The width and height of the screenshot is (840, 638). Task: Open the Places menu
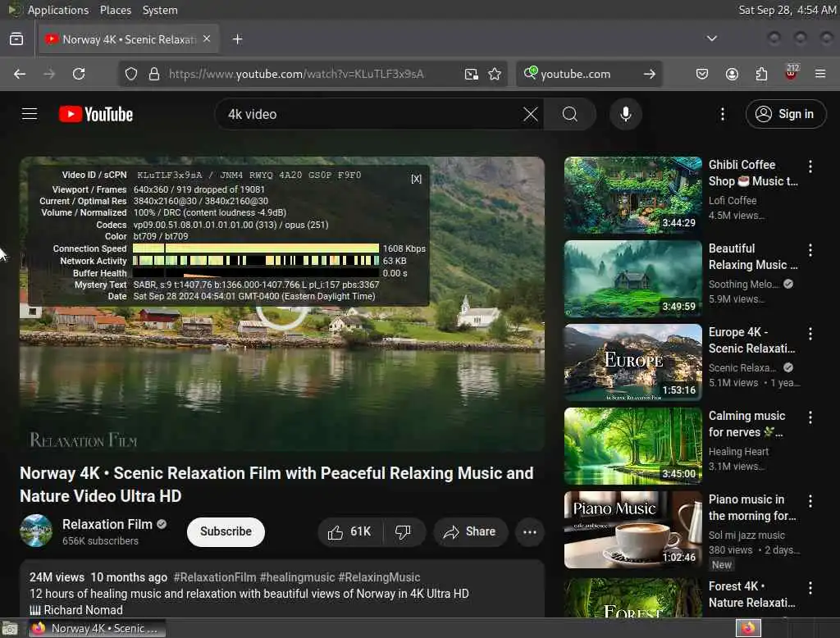click(x=116, y=10)
